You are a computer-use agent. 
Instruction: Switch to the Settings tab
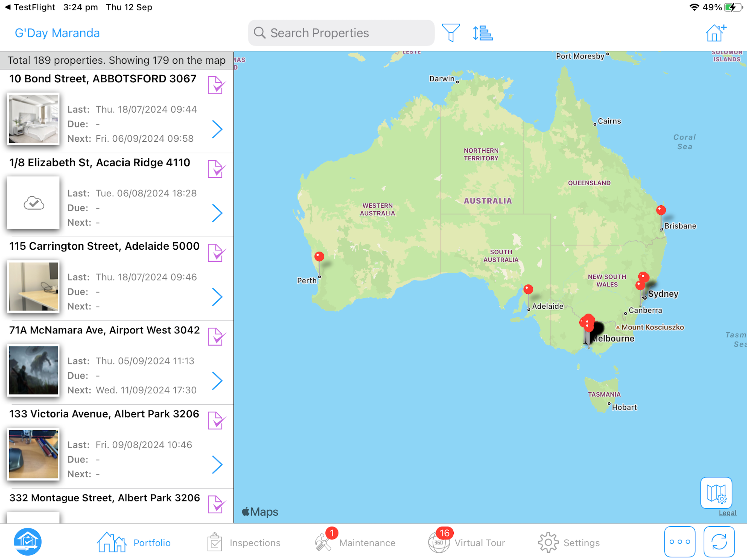tap(569, 542)
